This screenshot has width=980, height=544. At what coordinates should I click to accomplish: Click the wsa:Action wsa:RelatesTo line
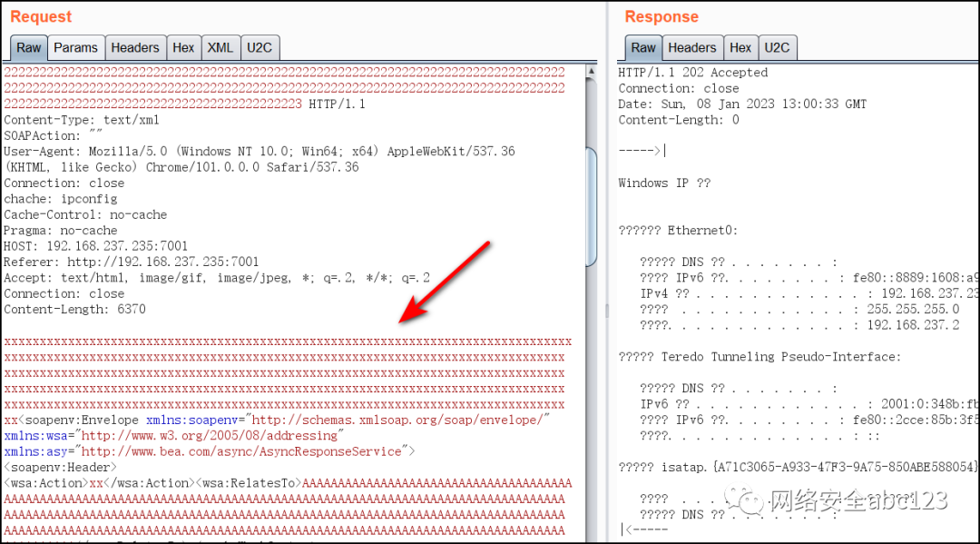288,483
